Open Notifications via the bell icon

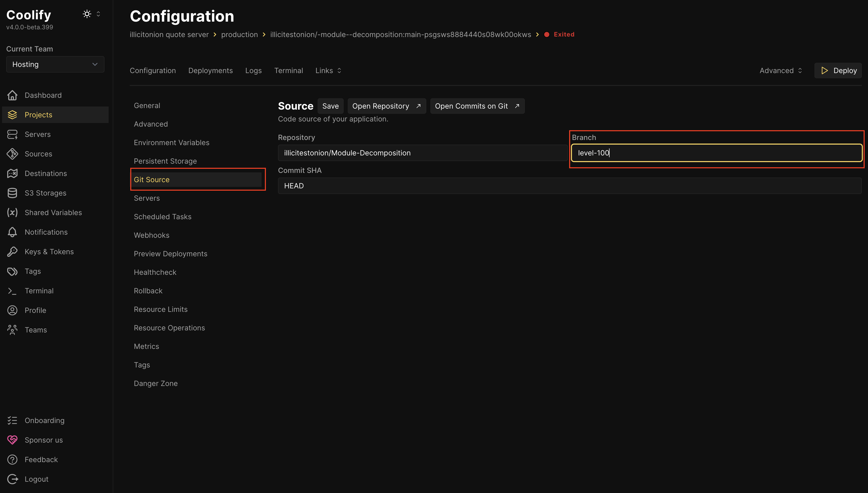coord(12,232)
